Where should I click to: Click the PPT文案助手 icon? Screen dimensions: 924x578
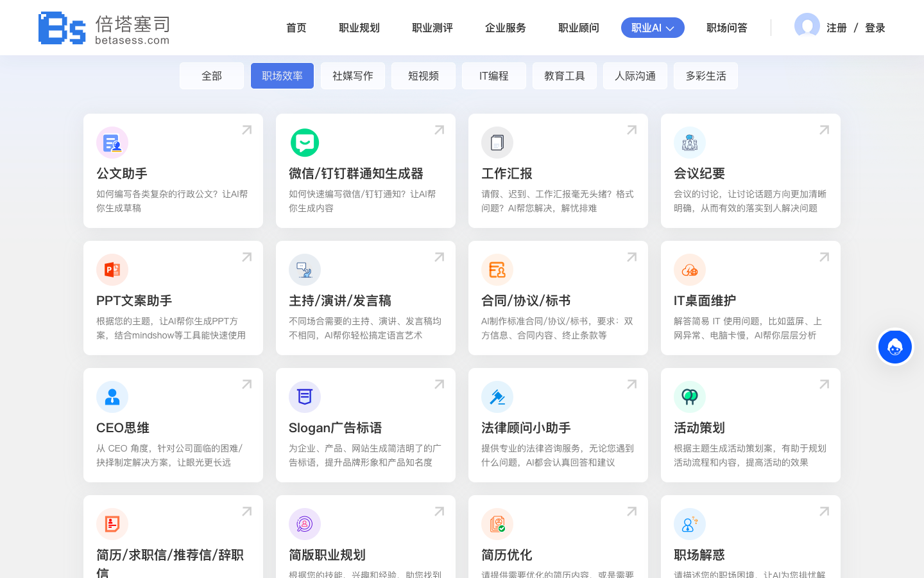[112, 270]
